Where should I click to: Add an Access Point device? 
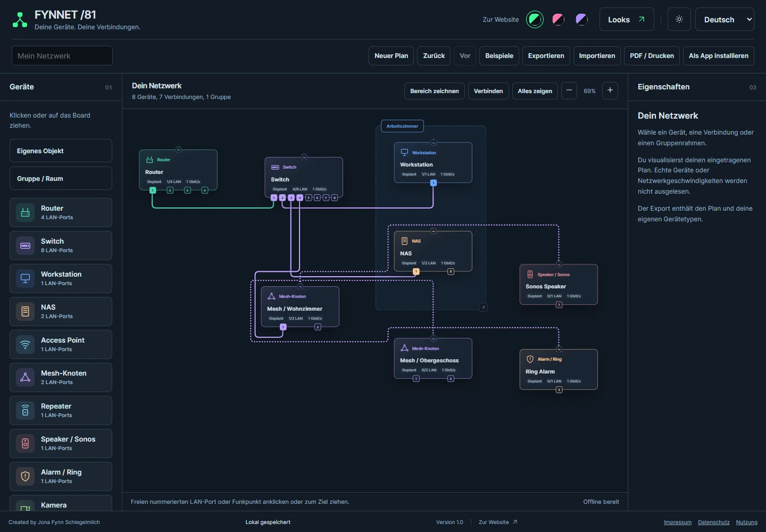[x=61, y=344]
